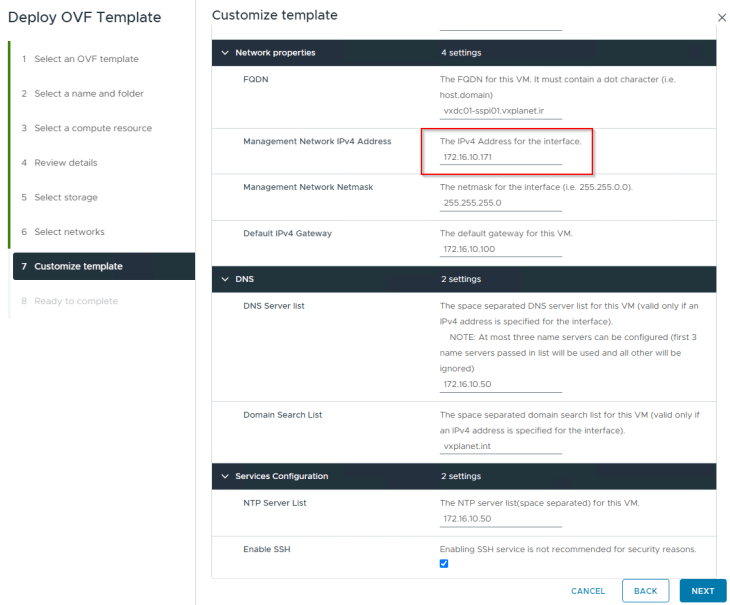730x605 pixels.
Task: Collapse the DNS settings section
Action: [225, 279]
